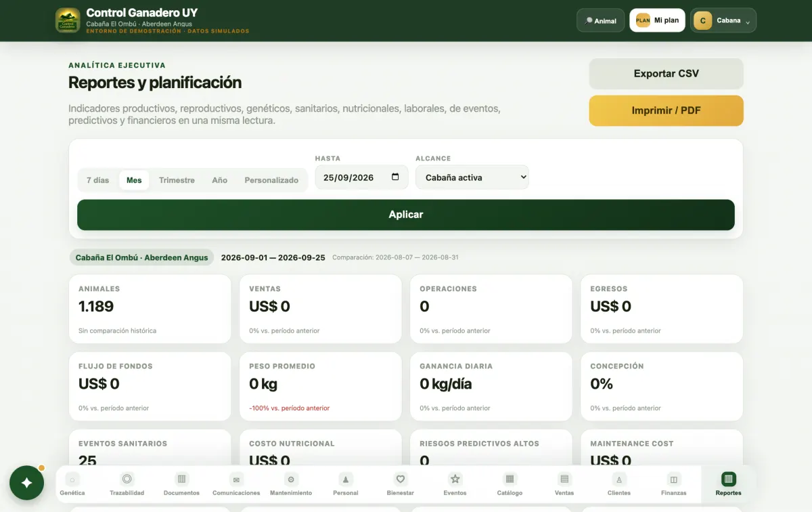The image size is (812, 512).
Task: Select the Trimestre period
Action: point(177,180)
